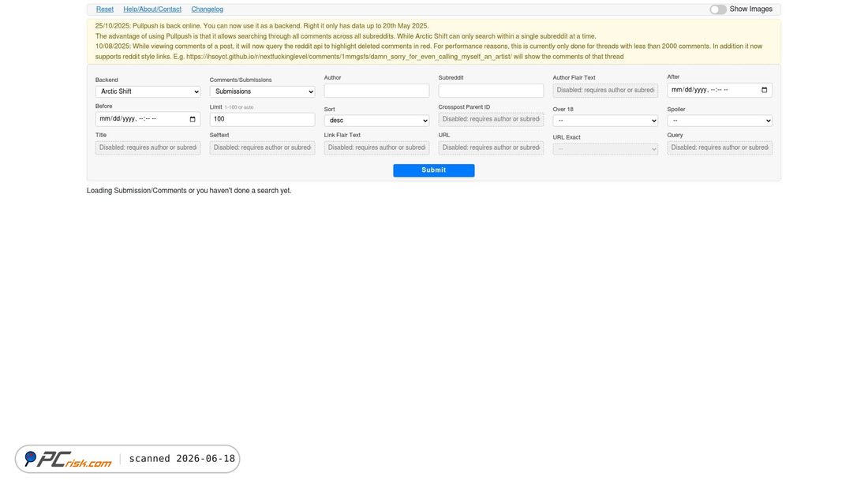
Task: Click the blue Submit button
Action: [433, 170]
